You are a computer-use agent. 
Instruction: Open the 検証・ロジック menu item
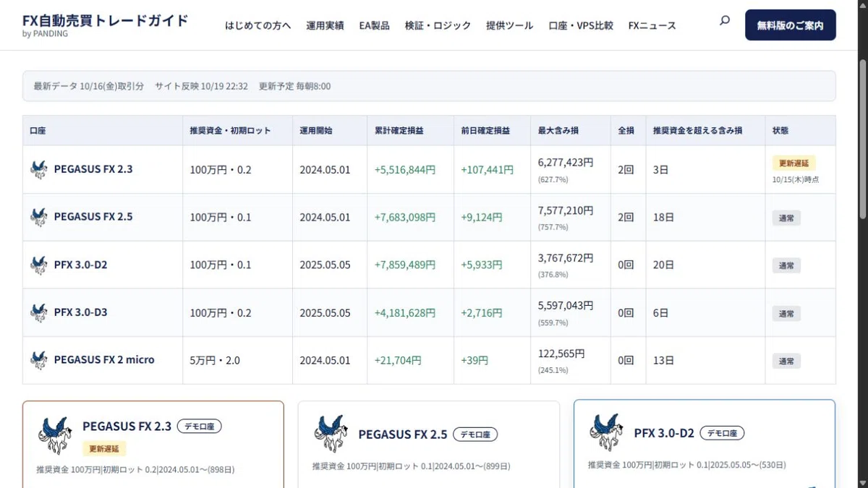(438, 25)
